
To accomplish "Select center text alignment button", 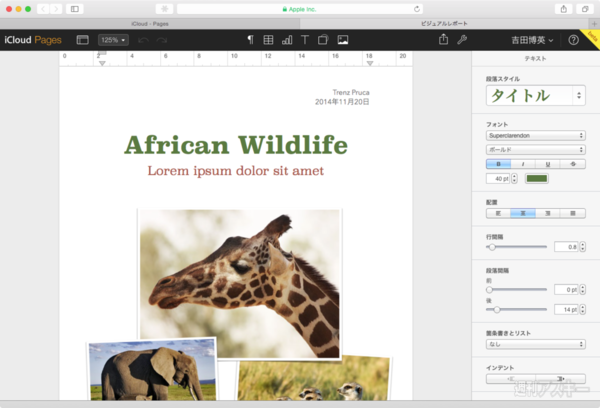I will click(523, 213).
